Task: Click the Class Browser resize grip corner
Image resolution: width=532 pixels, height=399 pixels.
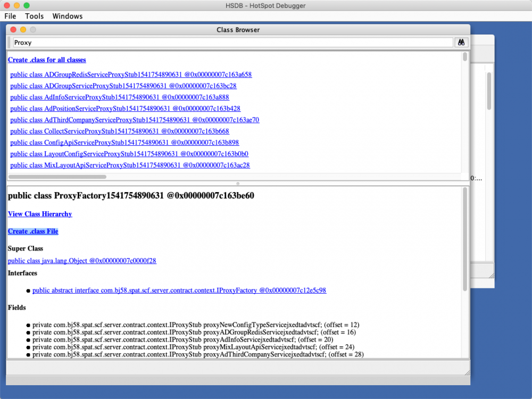Action: pos(467,372)
